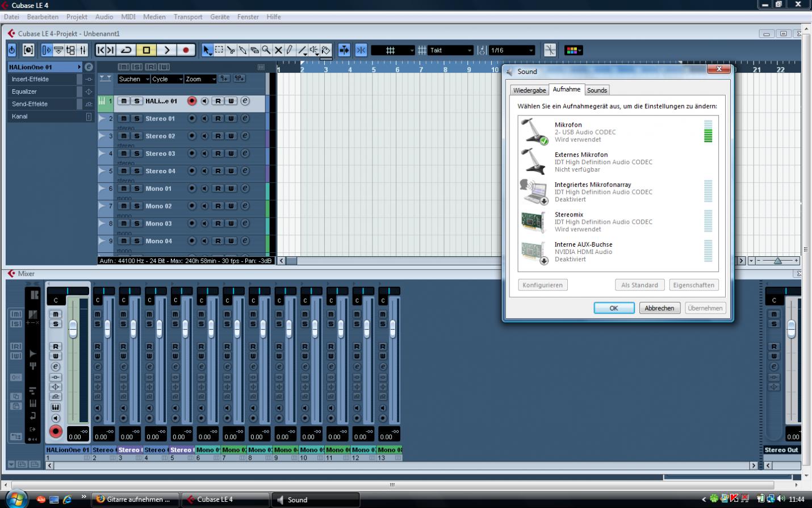Click the Record button in transport toolbar

pyautogui.click(x=186, y=50)
